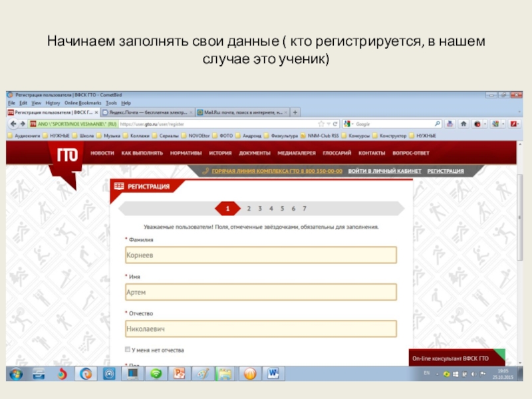Open the Bookmarks menu in menu bar
This screenshot has width=532, height=399.
pyautogui.click(x=83, y=103)
